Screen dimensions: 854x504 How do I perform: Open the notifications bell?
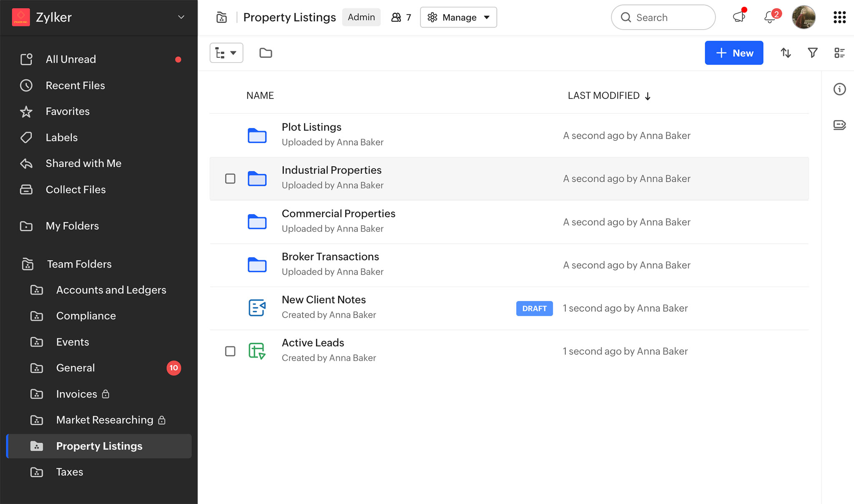tap(770, 17)
